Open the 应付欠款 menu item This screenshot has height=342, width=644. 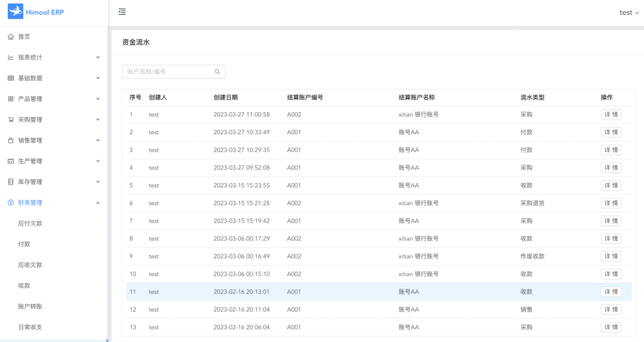pos(30,223)
